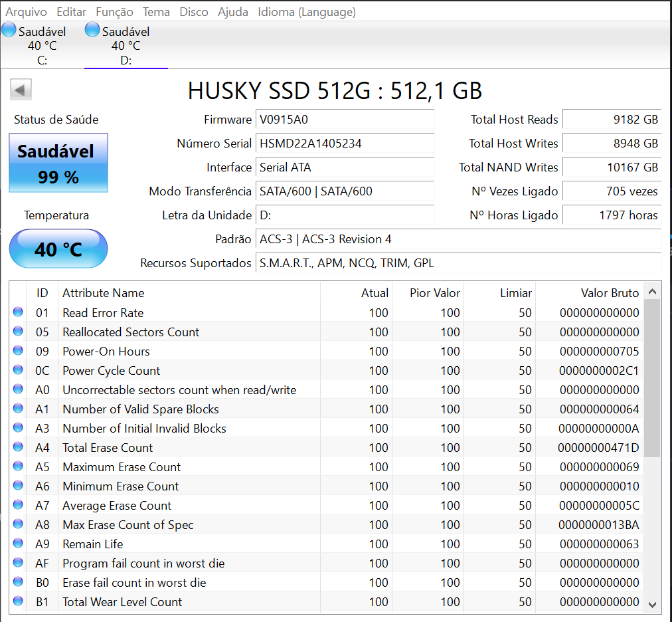Image resolution: width=672 pixels, height=622 pixels.
Task: Click the previous disk arrow button
Action: coord(21,90)
